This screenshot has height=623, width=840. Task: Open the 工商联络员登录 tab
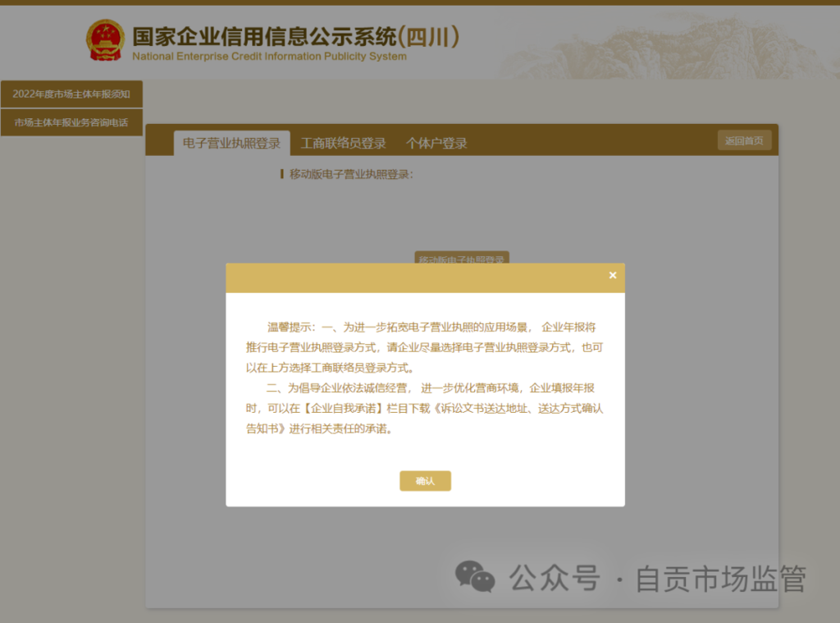343,143
